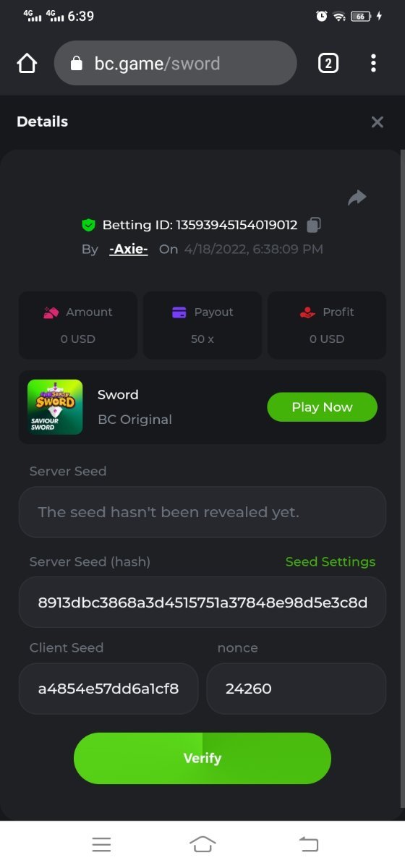
Task: Click the green Verify button
Action: tap(202, 758)
